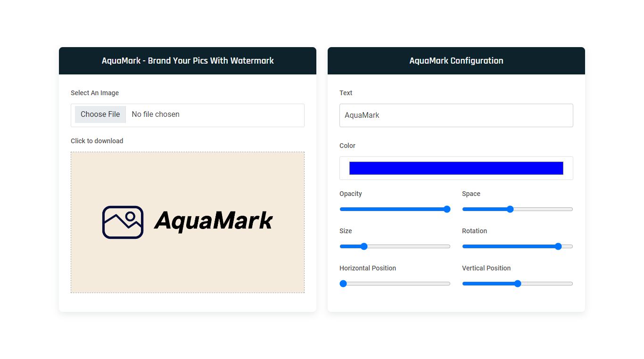Click the Rotation slider handle
644x359 pixels.
point(558,246)
